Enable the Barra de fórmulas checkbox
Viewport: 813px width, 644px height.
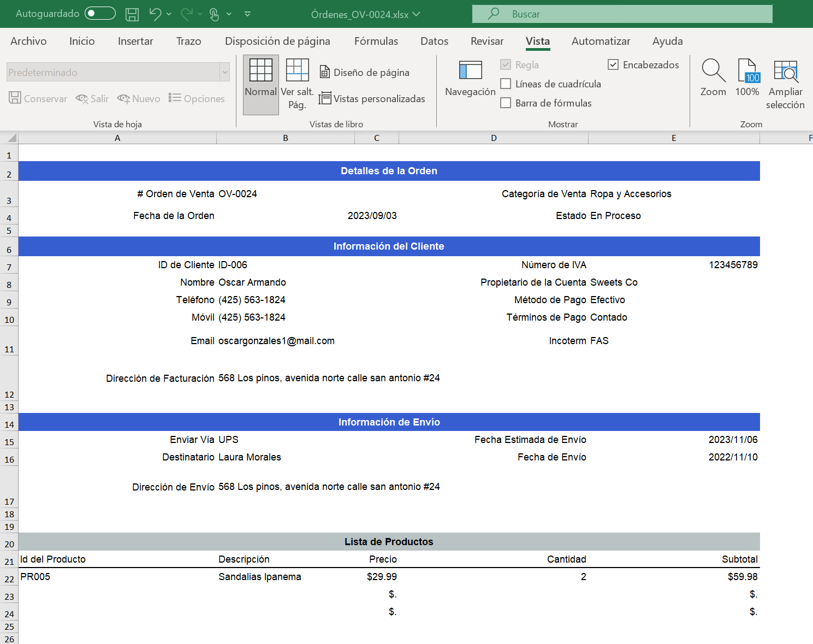coord(506,103)
